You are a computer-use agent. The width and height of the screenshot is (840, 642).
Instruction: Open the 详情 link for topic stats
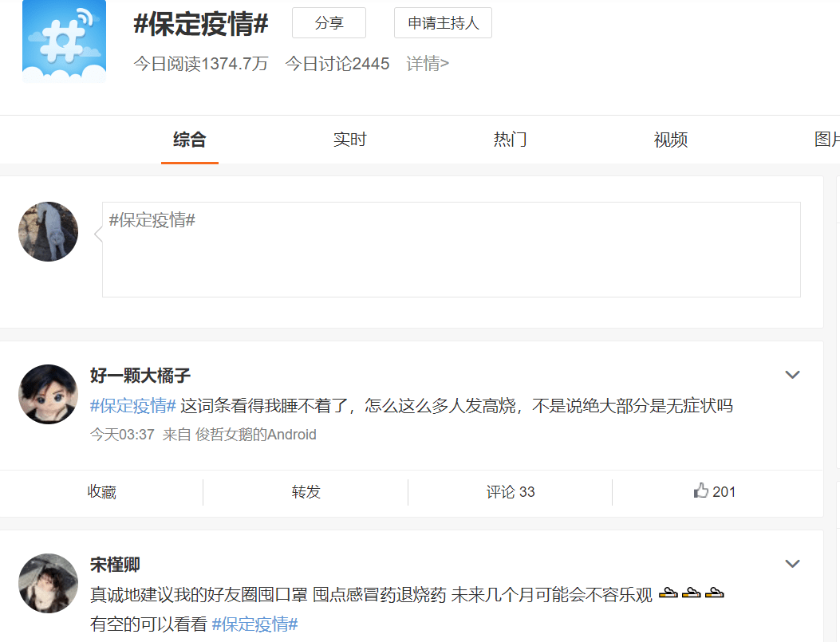tap(428, 64)
